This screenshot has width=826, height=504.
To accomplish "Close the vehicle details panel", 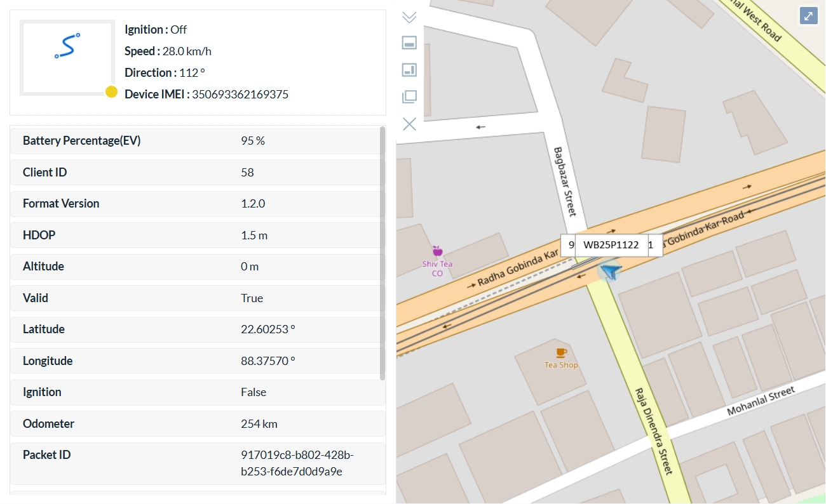I will 409,124.
